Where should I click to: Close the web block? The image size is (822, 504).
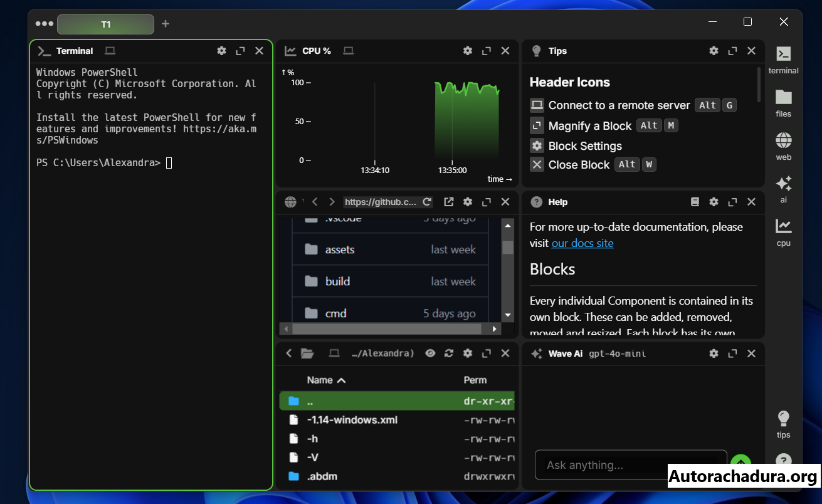coord(505,202)
